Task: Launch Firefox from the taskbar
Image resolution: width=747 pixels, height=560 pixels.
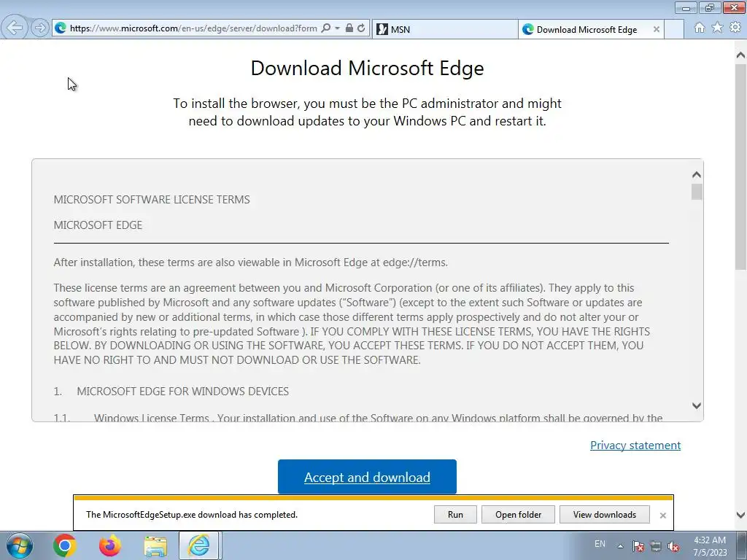Action: click(109, 545)
